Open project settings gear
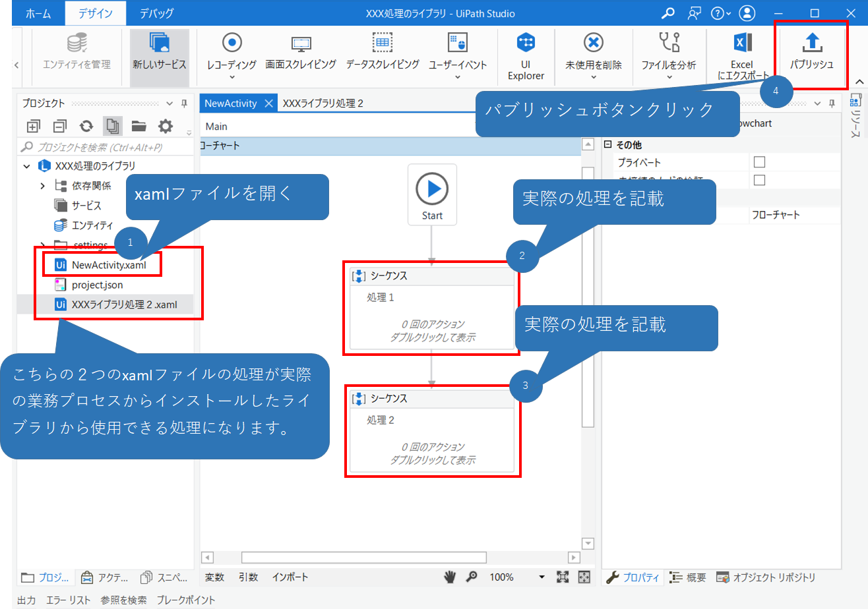Screen dimensions: 868x609 click(166, 125)
